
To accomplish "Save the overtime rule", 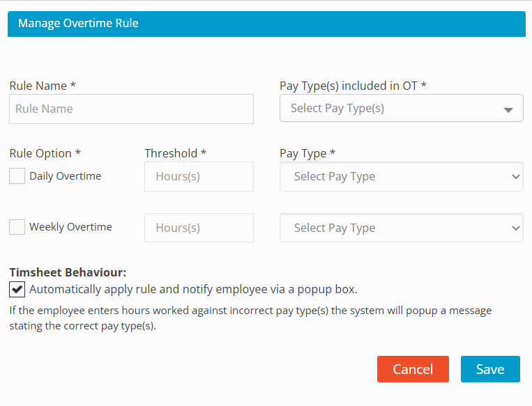I will 489,369.
